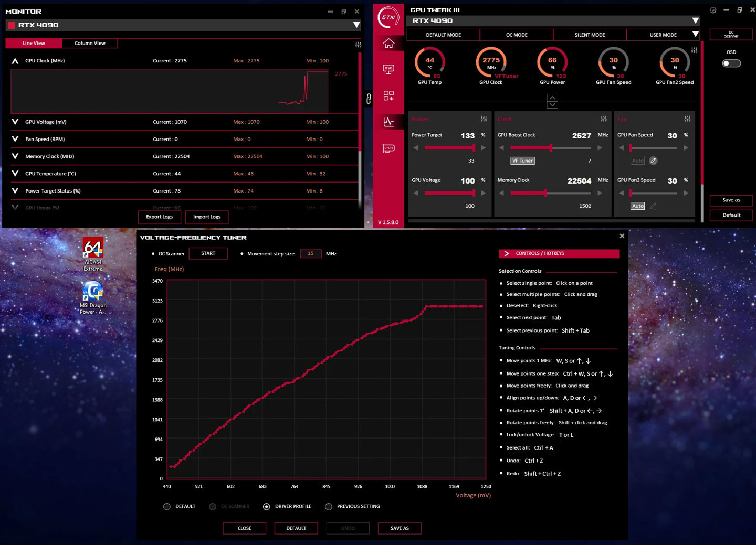Expand the Memory Clock (MHz) row

click(x=15, y=156)
